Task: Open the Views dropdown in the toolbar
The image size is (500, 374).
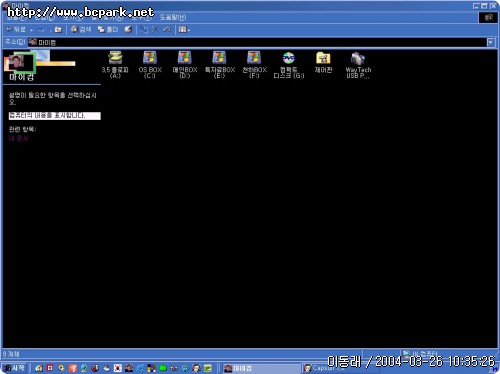Action: tap(184, 30)
